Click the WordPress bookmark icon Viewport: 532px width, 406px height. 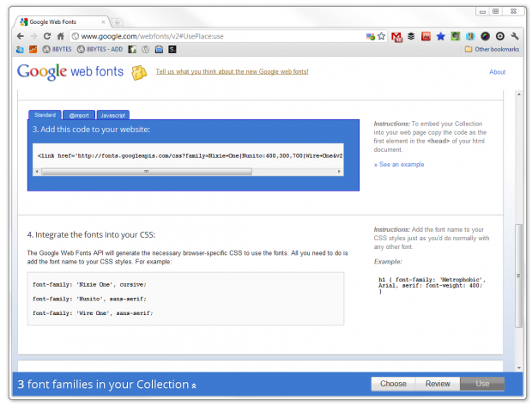pos(146,50)
